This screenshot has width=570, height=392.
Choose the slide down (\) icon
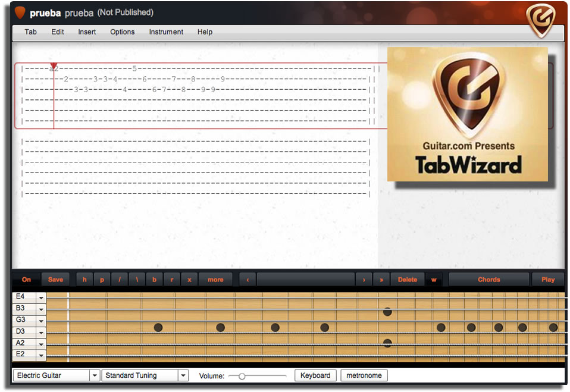pyautogui.click(x=136, y=279)
